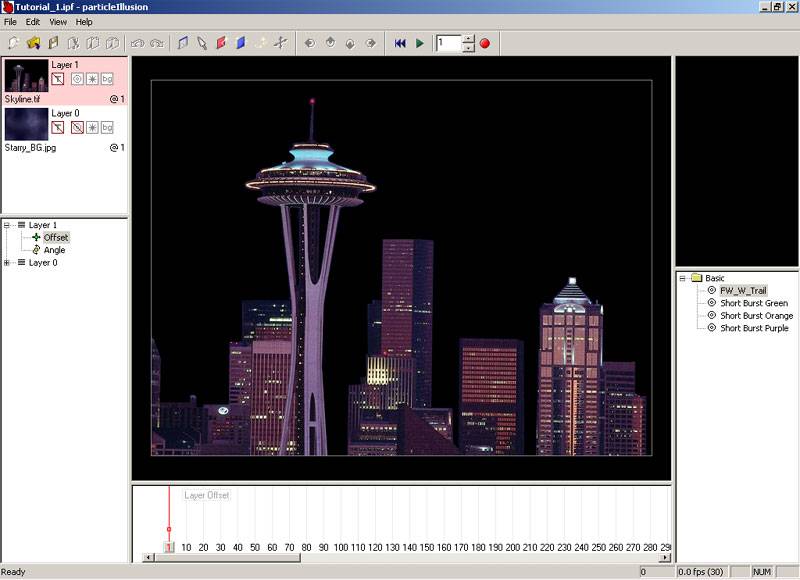Select the Short Burst Orange emitter
This screenshot has height=580, width=800.
[x=756, y=316]
